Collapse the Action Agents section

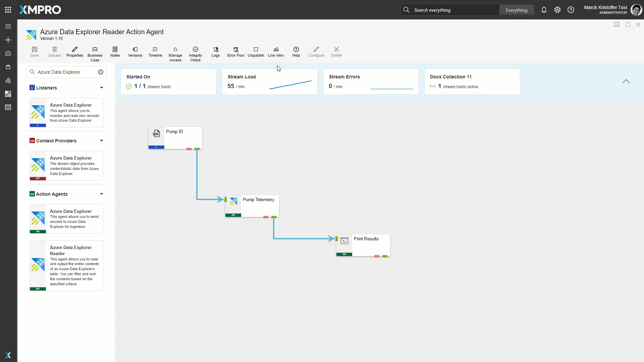(x=101, y=194)
